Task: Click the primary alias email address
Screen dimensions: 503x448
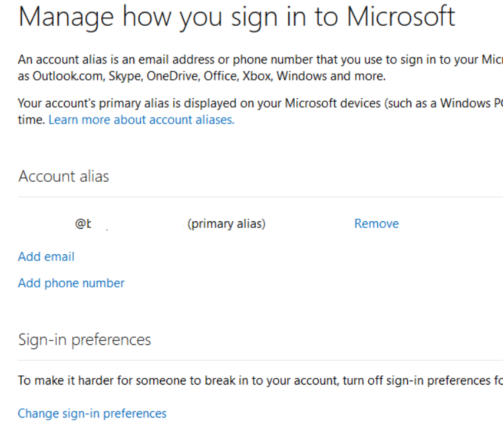Action: [x=83, y=225]
